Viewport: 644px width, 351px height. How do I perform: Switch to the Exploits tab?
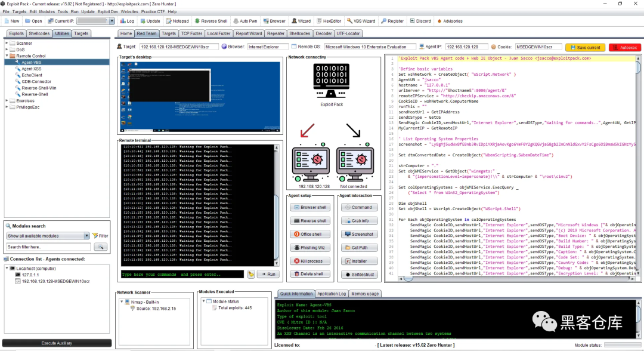(x=17, y=33)
